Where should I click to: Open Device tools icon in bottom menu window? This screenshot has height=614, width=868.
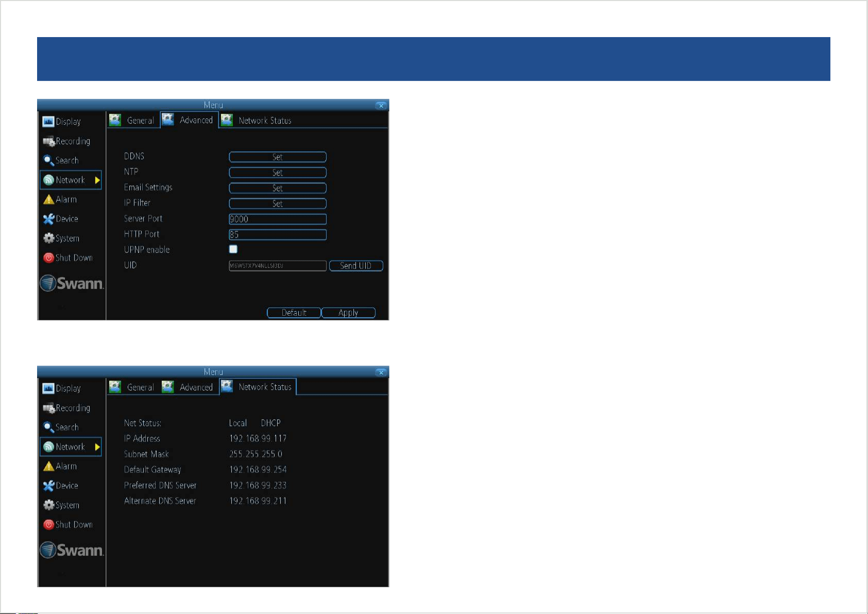[49, 486]
